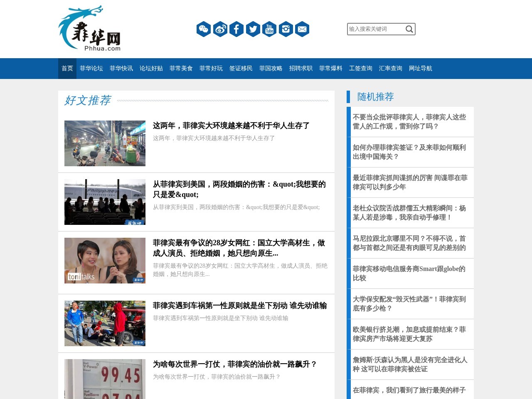Open sidebar link 马尼拉跟北京哪里不同
Viewport: 532px width, 399px height.
click(x=409, y=243)
